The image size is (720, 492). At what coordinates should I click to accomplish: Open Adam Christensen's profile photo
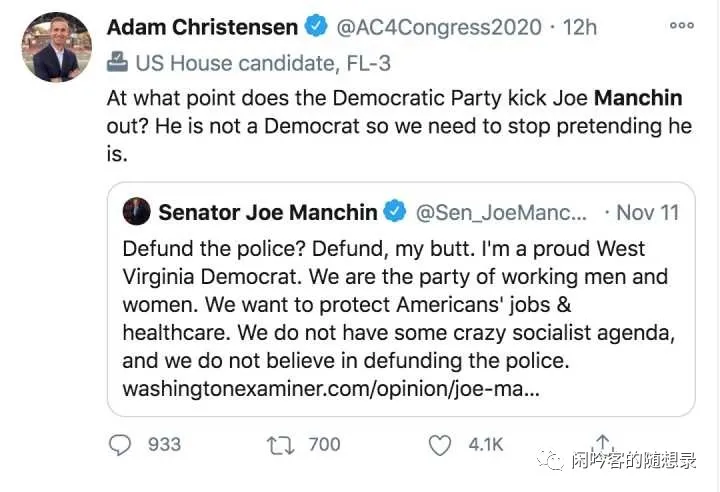click(55, 47)
